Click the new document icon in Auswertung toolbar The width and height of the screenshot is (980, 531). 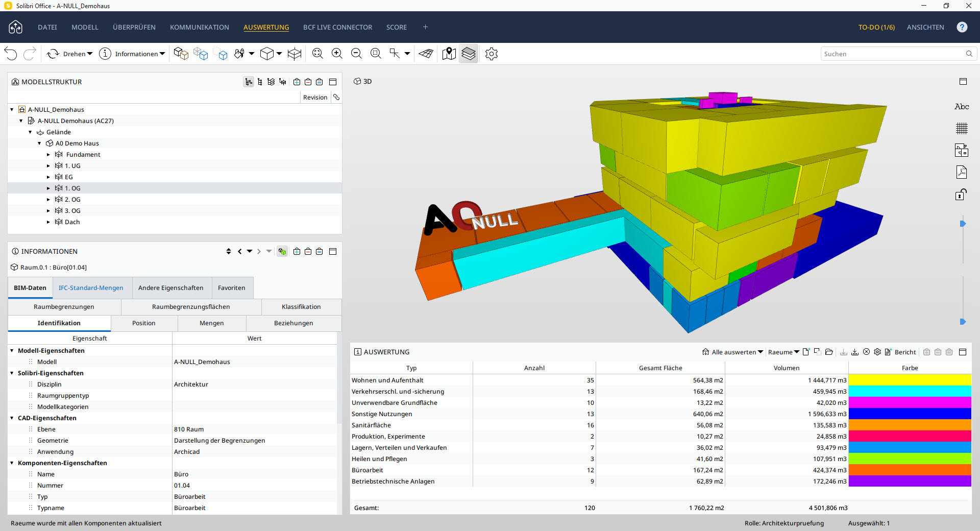[x=806, y=352]
